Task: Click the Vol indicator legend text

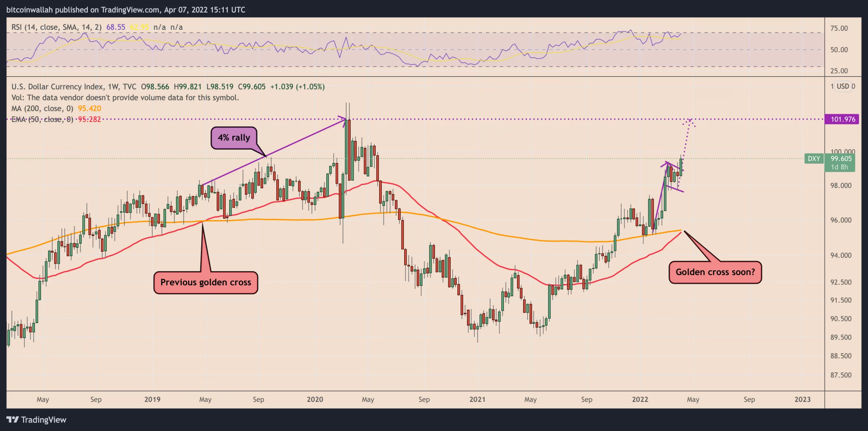Action: [125, 98]
